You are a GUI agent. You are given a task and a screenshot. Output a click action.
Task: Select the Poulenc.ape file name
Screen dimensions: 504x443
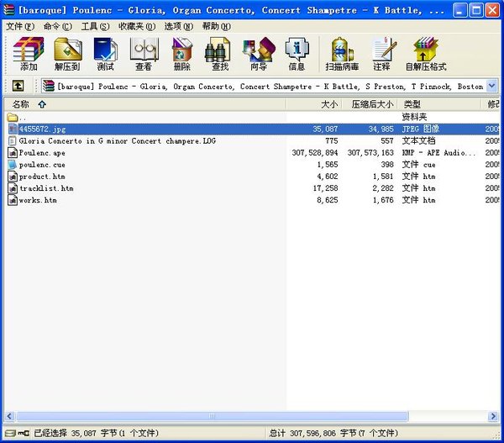point(42,153)
